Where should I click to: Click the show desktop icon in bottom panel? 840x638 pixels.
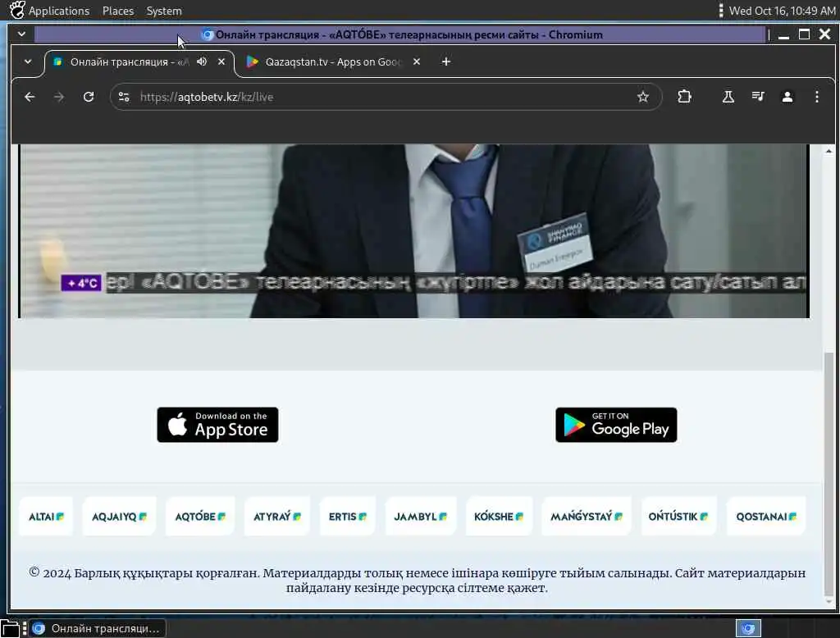(10, 629)
